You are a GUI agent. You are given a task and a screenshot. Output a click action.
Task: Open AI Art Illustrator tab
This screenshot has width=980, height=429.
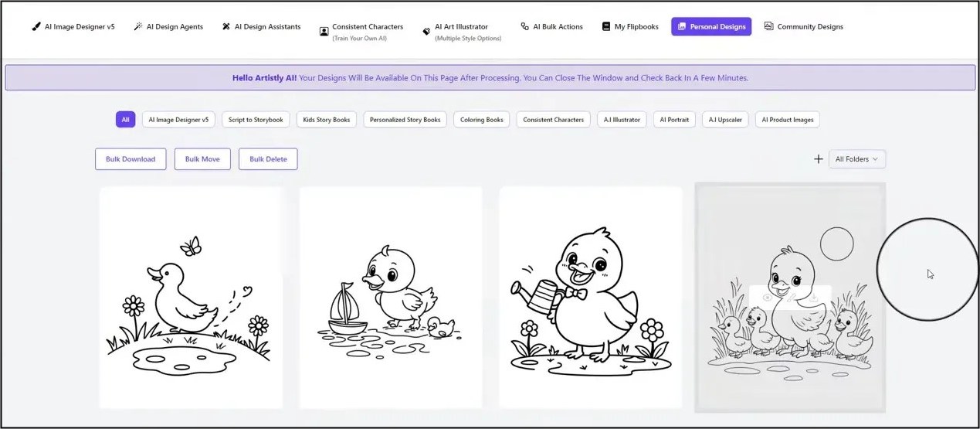[462, 31]
